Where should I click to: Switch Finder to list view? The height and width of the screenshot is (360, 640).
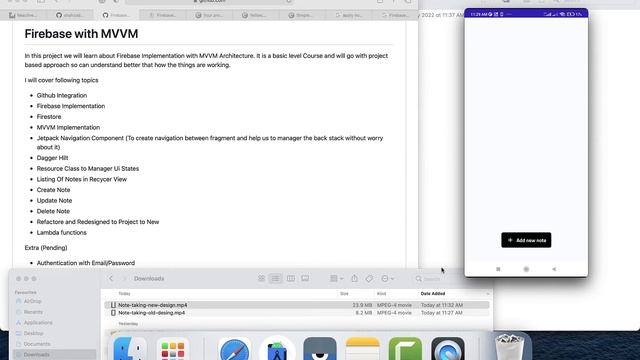276,279
